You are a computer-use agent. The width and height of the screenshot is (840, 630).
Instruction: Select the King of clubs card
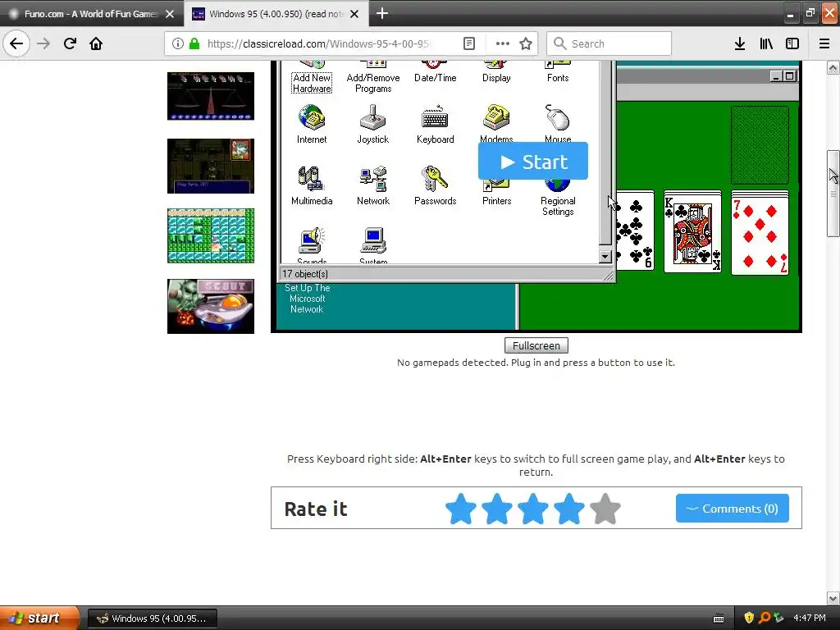tap(692, 232)
